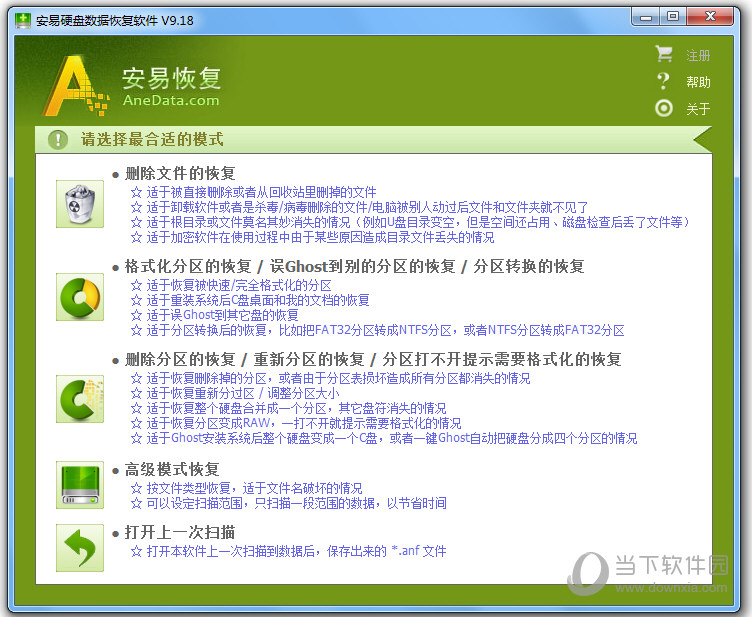Click the green arrow open last scan icon

click(80, 547)
